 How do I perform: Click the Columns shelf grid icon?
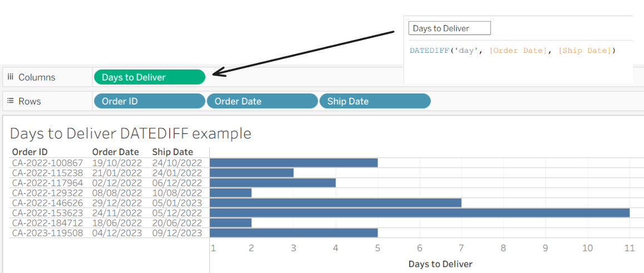tap(11, 77)
